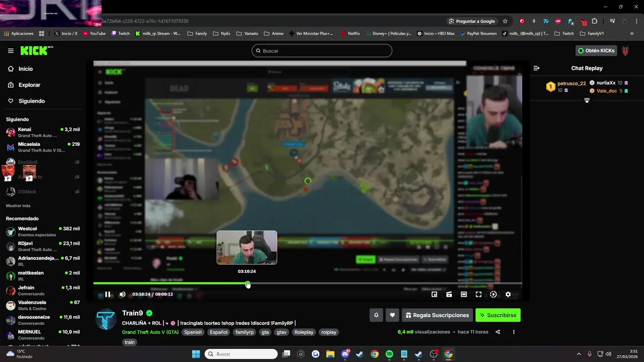Screen dimensions: 644x362
Task: Open the NpEs bookmarks folder
Action: coord(221,34)
